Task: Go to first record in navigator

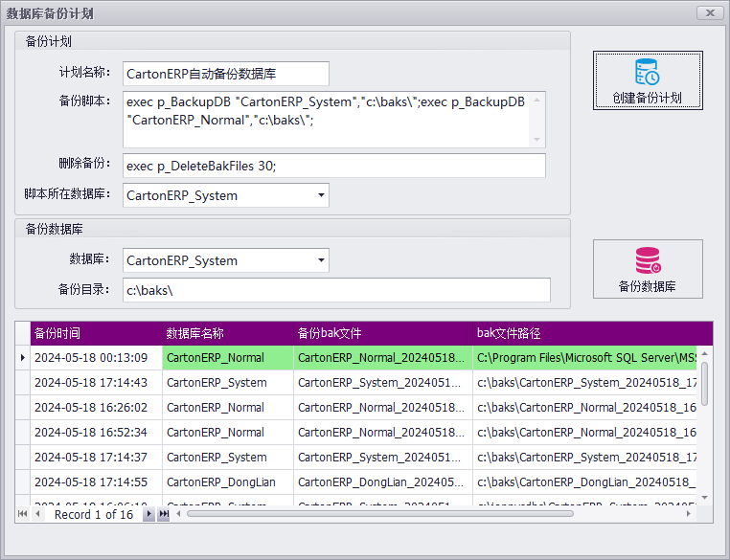Action: tap(22, 514)
